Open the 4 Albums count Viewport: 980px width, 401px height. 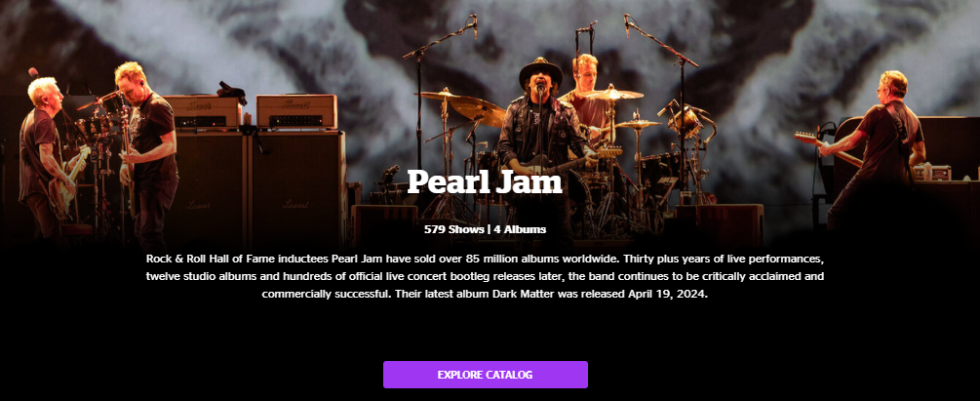(x=520, y=229)
